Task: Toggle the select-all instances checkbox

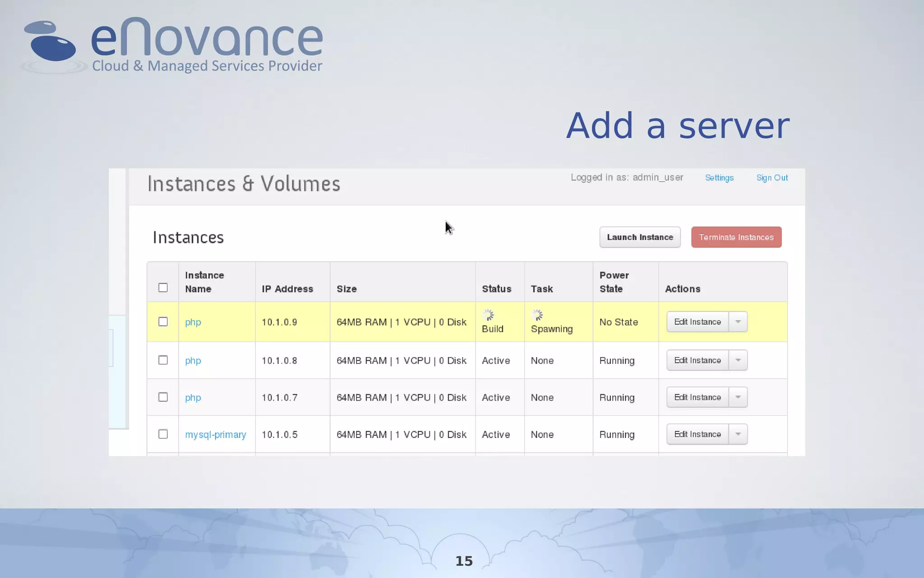Action: tap(163, 288)
